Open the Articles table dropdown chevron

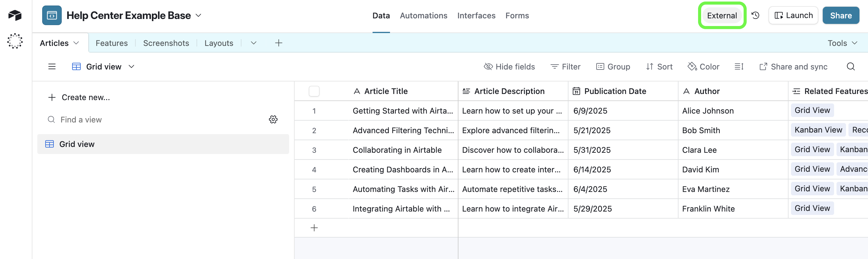click(76, 43)
